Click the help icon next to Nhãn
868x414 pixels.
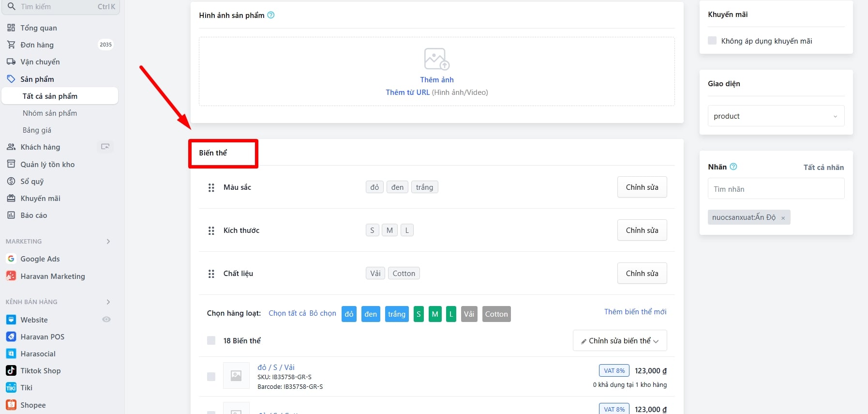click(733, 167)
